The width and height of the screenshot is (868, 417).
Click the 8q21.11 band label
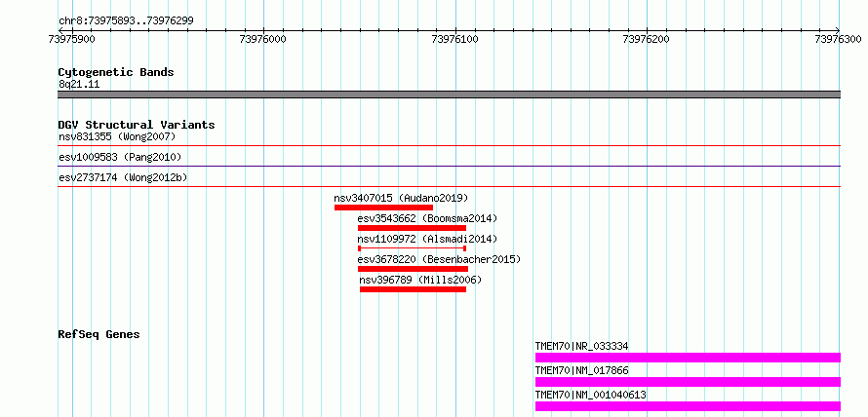pyautogui.click(x=79, y=85)
